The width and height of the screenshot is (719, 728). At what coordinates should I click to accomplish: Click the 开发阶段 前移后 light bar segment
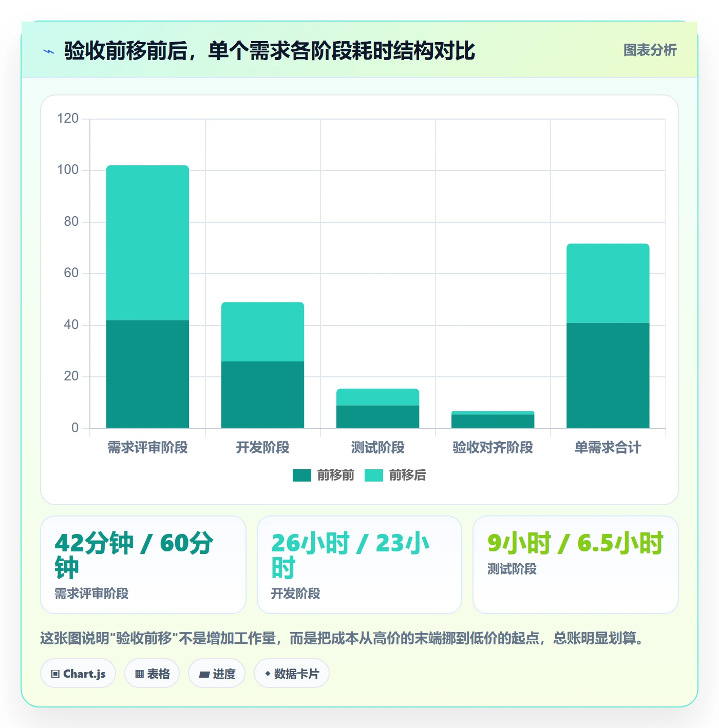coord(262,332)
